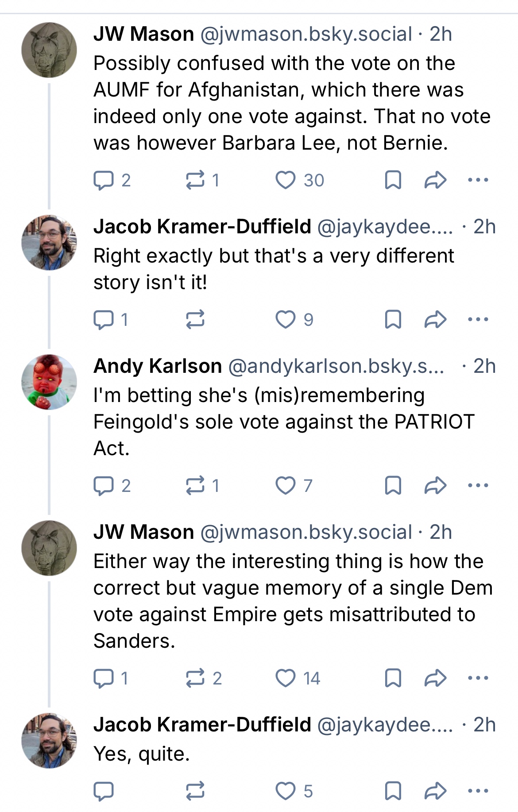This screenshot has height=812, width=518.
Task: Open more options on Andy Karlson's post
Action: tap(478, 485)
